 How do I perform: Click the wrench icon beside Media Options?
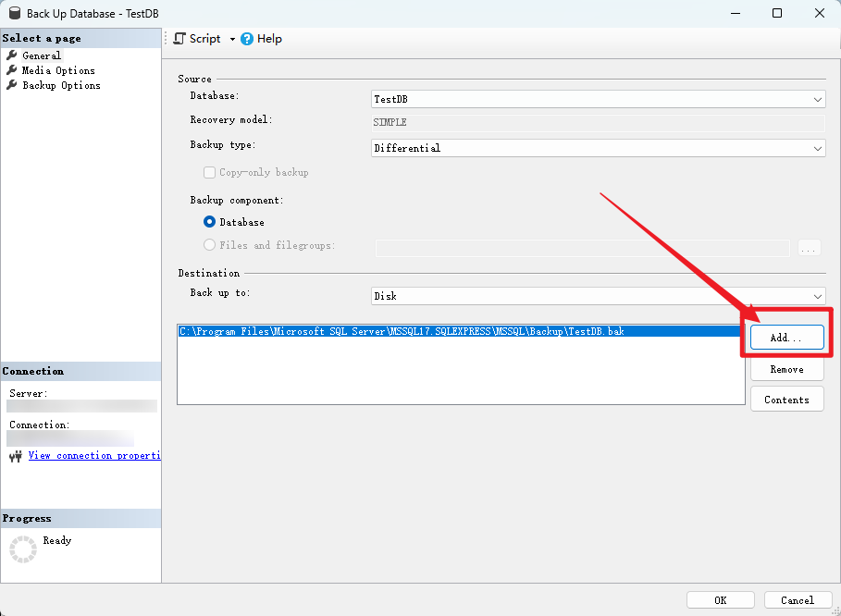[x=12, y=70]
